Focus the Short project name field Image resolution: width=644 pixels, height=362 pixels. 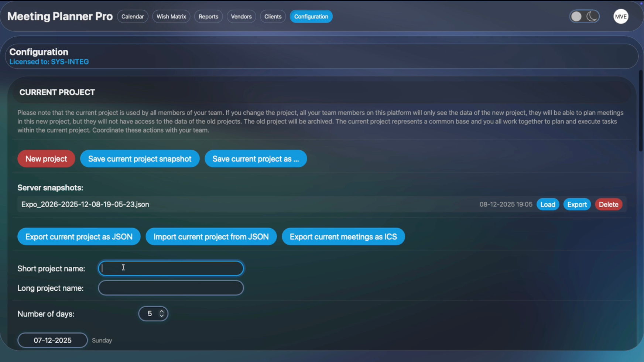[x=171, y=269]
